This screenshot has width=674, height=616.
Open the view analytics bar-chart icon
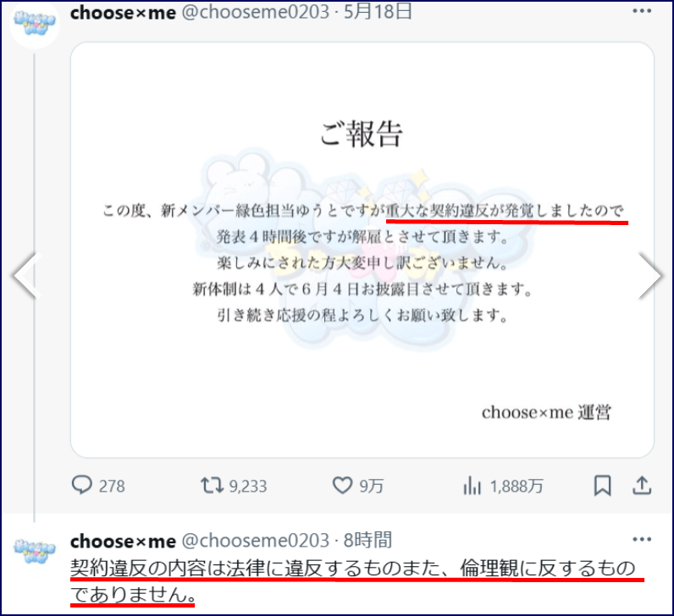(x=472, y=486)
